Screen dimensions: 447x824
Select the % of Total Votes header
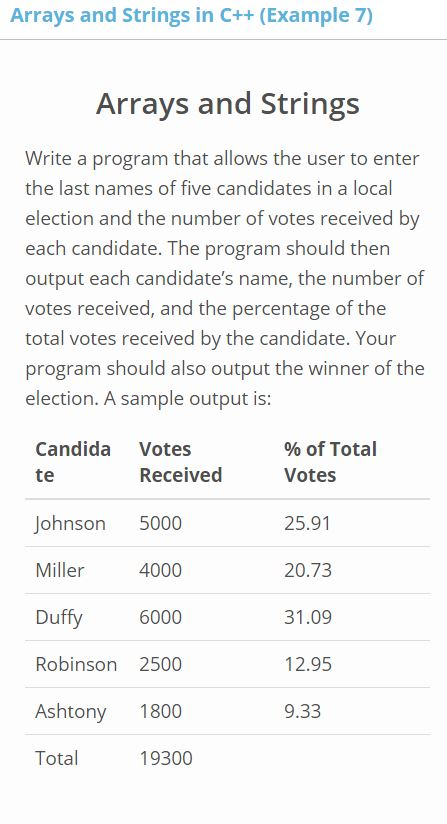(330, 462)
